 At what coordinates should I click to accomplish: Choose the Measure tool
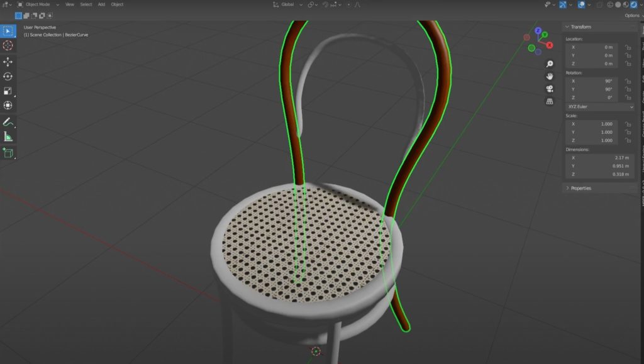pos(8,136)
